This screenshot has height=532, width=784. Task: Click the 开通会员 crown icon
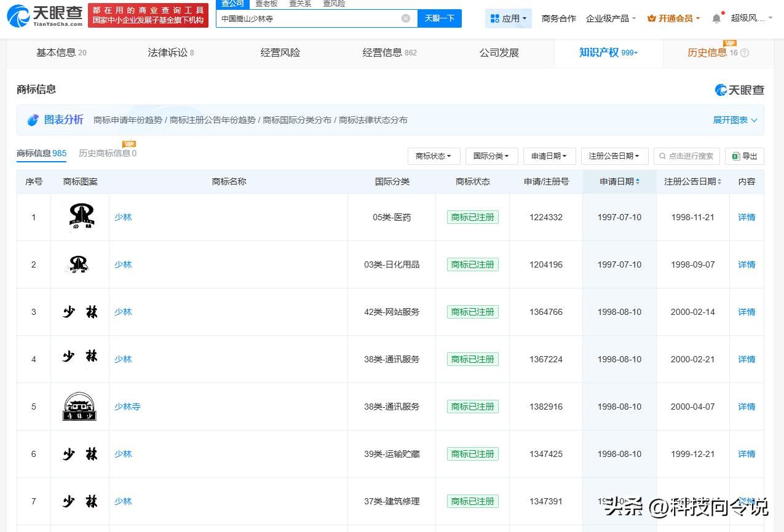pos(652,18)
